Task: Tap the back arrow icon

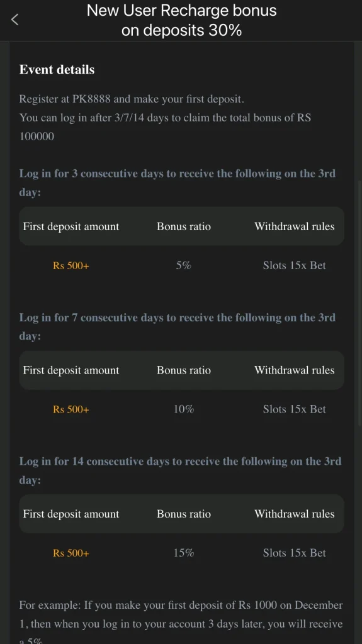Action: point(15,19)
